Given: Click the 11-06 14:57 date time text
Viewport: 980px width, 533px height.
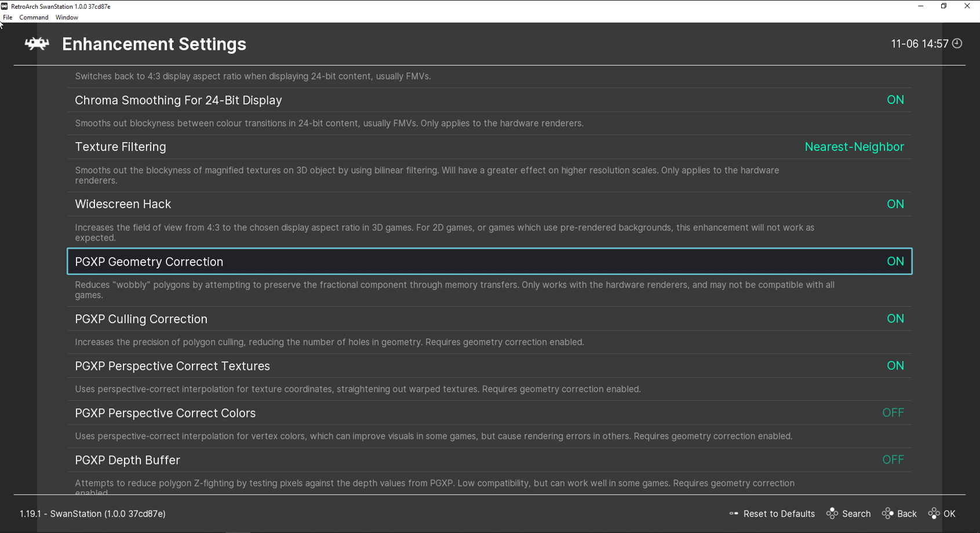Looking at the screenshot, I should point(920,44).
